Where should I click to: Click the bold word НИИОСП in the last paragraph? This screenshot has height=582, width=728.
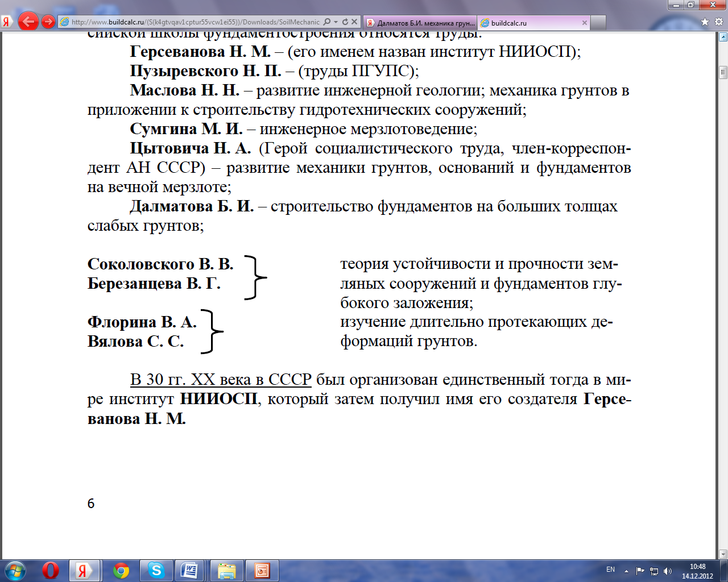(219, 398)
